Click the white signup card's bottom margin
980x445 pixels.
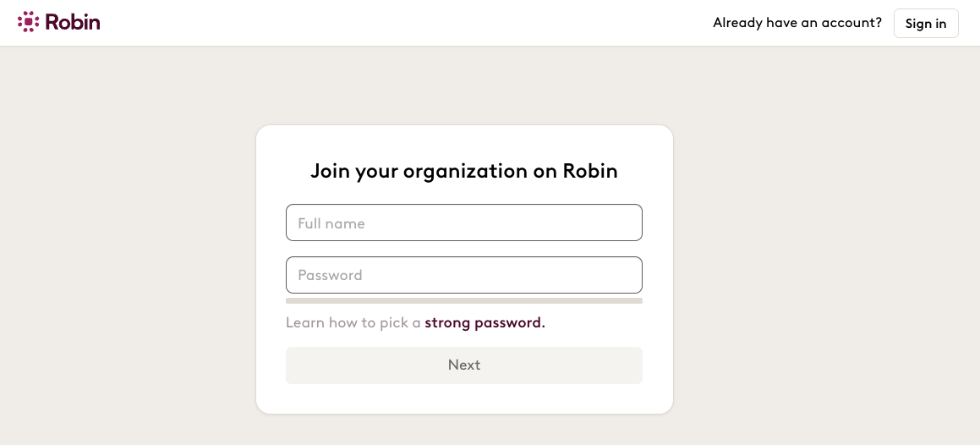[x=463, y=398]
